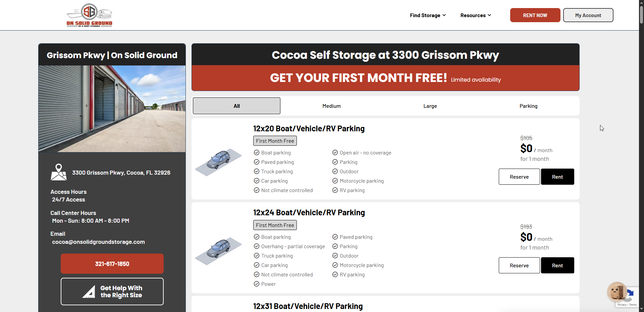Switch to the Medium tab
The height and width of the screenshot is (312, 644).
pyautogui.click(x=331, y=106)
